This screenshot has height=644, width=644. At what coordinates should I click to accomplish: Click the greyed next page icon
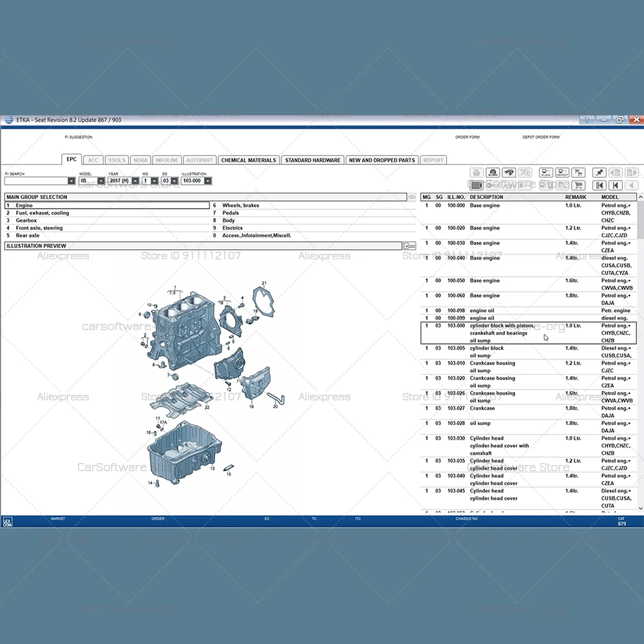632,173
